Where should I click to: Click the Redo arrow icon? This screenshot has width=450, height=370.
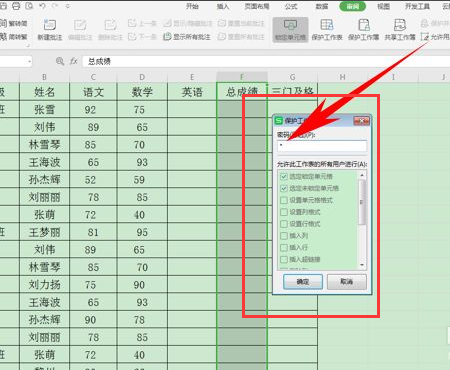(x=55, y=6)
